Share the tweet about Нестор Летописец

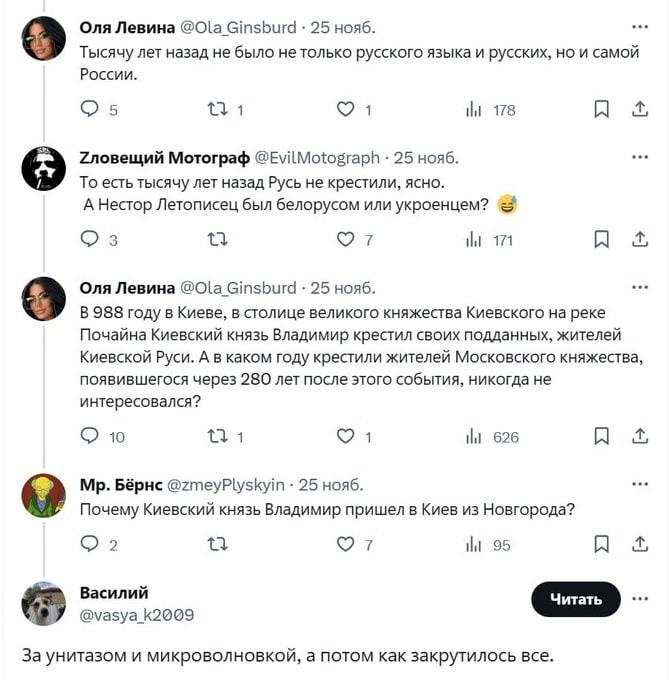tap(639, 239)
